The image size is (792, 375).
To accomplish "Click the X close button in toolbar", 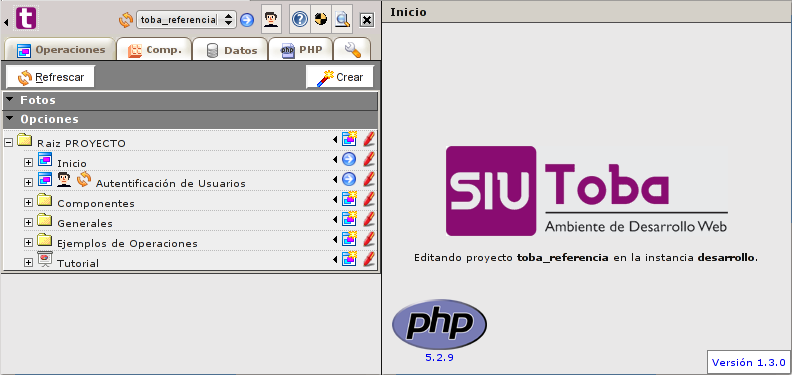I will coord(367,20).
